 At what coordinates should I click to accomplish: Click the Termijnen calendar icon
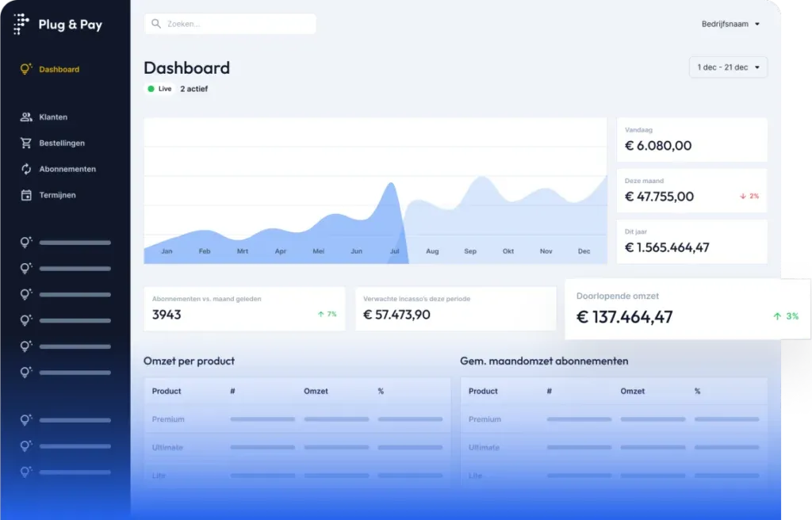click(26, 195)
